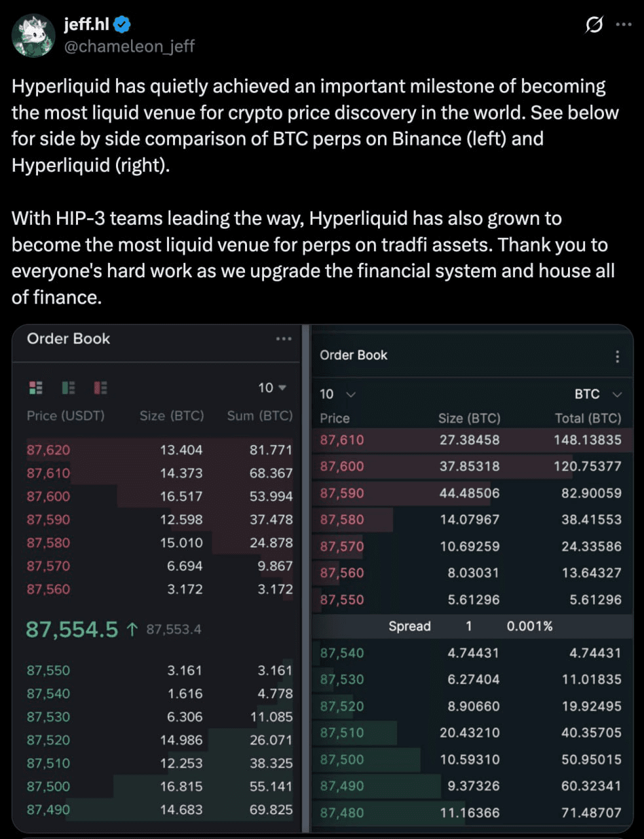
Task: Show only asks in Binance order book
Action: (100, 388)
